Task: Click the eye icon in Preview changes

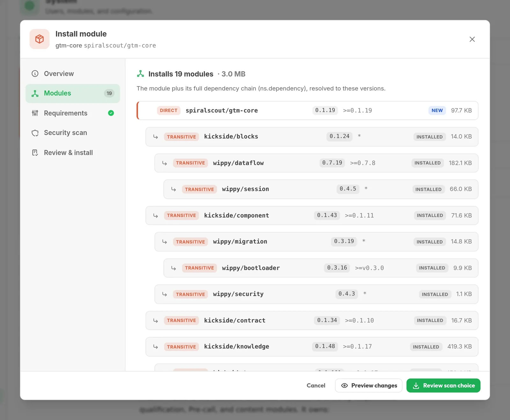Action: point(345,386)
